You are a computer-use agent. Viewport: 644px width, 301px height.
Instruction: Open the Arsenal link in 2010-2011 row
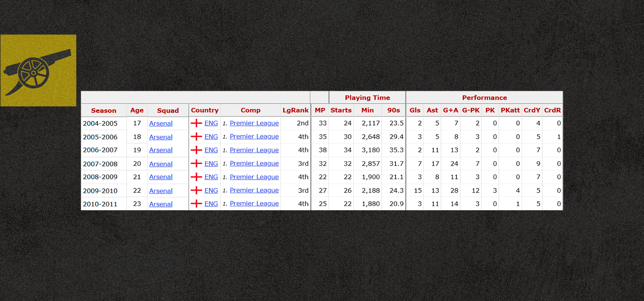pos(161,204)
